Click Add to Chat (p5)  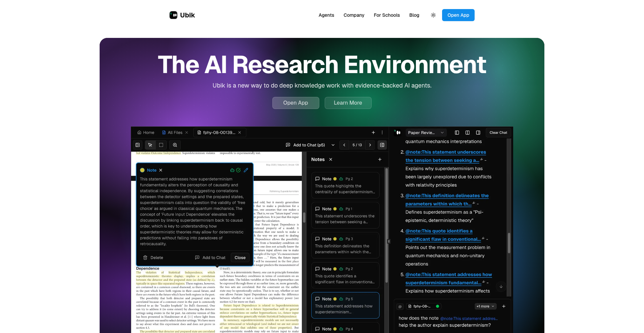pos(306,145)
